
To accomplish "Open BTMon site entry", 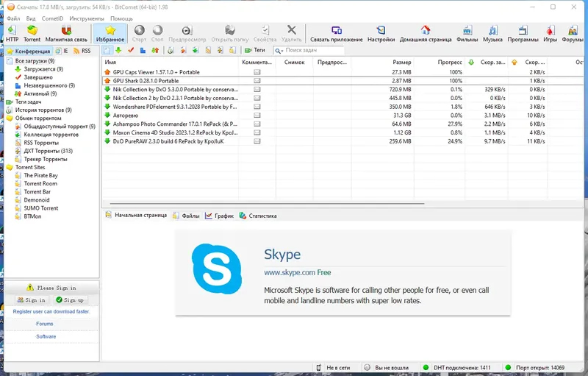I will coord(32,216).
